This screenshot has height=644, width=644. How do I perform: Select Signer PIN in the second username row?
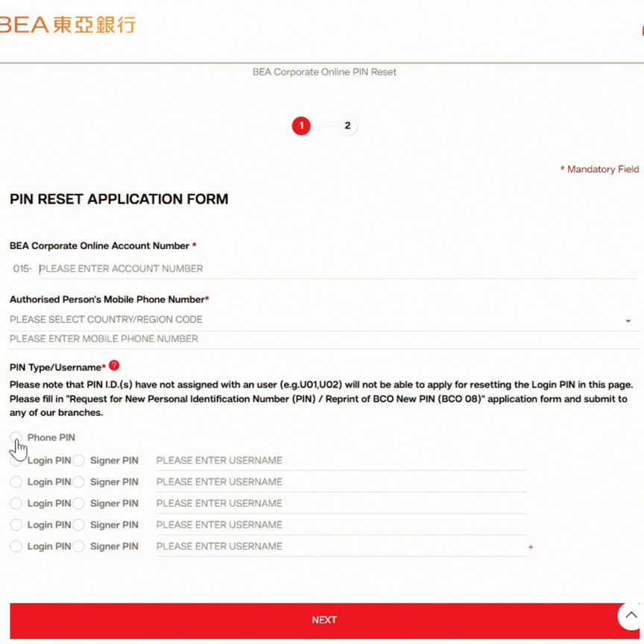78,482
